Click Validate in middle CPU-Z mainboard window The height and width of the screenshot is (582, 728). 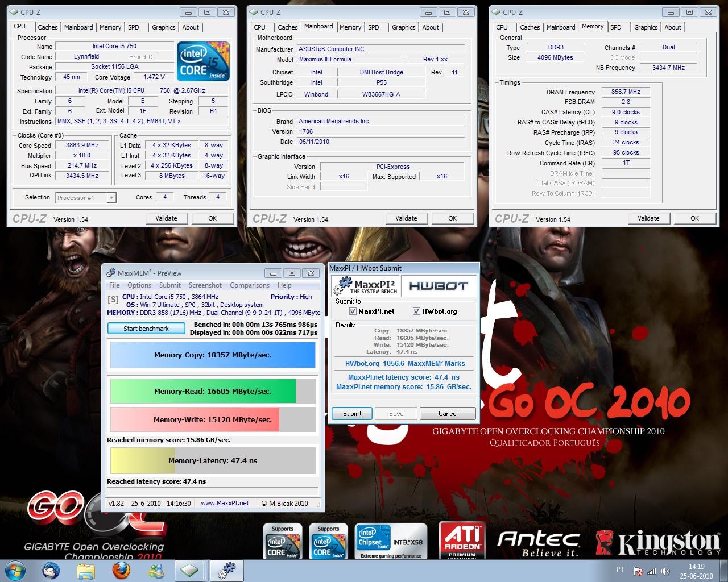coord(406,218)
